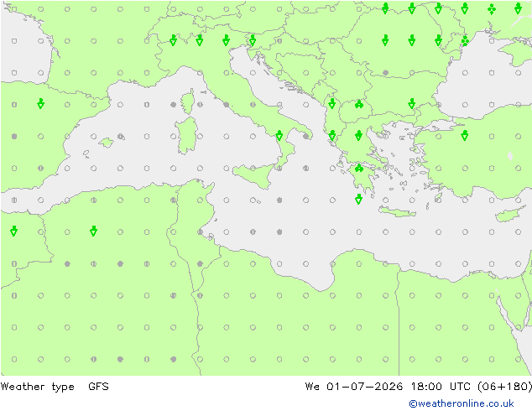Click green dotted symbol near Odessa on the Black Sea coast

pos(465,41)
